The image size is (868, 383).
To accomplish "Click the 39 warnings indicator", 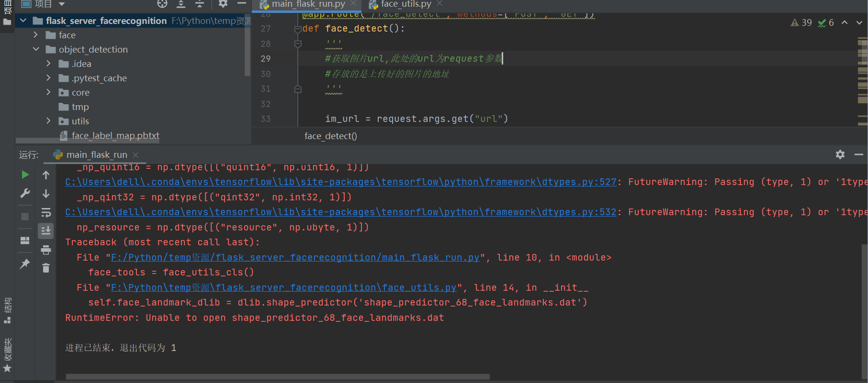I will pos(801,22).
